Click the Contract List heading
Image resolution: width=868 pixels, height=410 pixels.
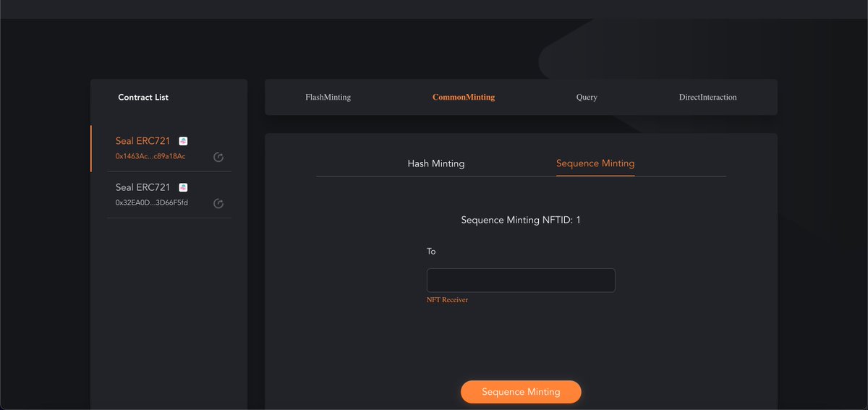[143, 97]
